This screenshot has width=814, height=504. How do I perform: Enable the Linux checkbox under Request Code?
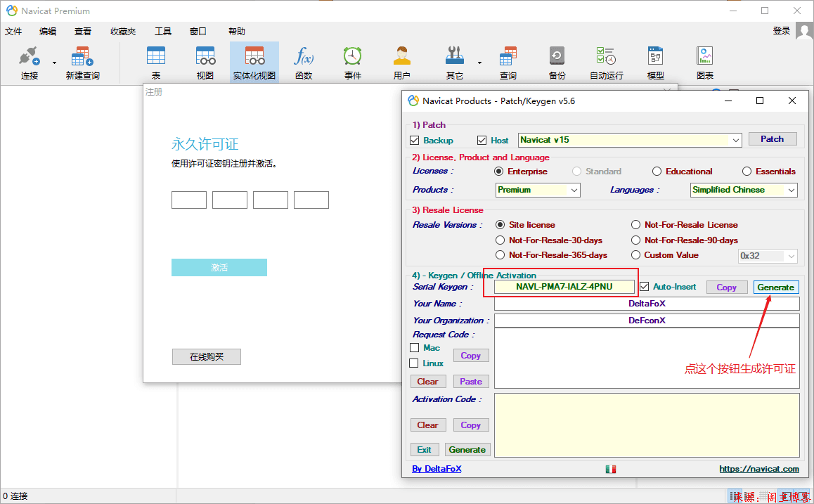(414, 363)
